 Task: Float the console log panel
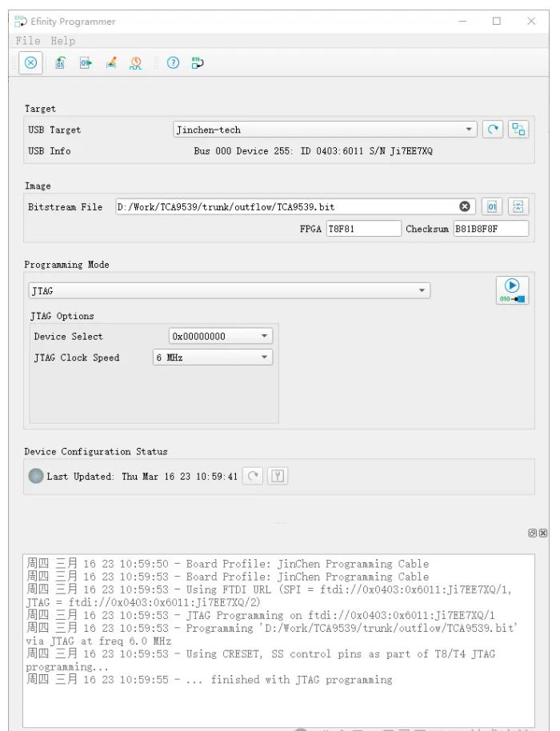click(532, 533)
